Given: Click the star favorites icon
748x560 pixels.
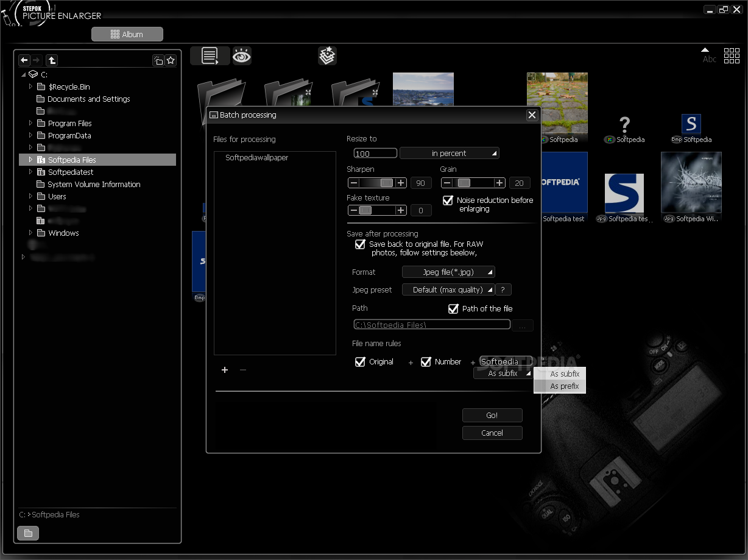Looking at the screenshot, I should coord(171,60).
